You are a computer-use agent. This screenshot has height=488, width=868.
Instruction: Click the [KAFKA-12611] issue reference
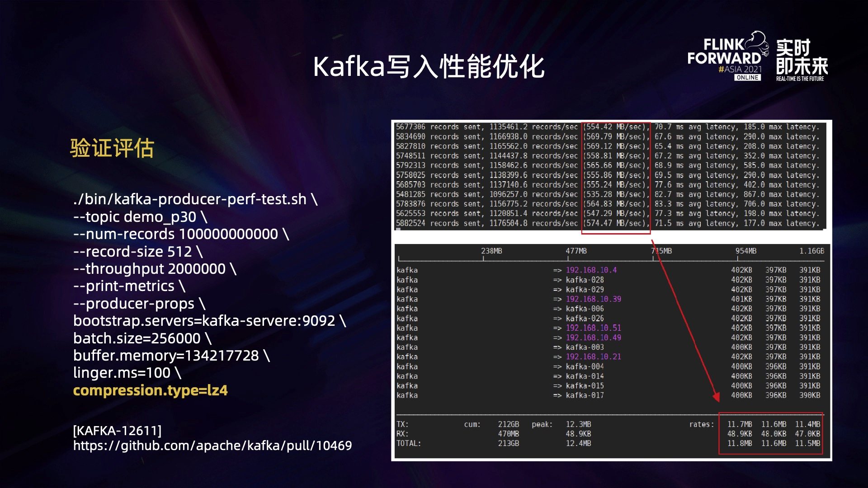[117, 430]
